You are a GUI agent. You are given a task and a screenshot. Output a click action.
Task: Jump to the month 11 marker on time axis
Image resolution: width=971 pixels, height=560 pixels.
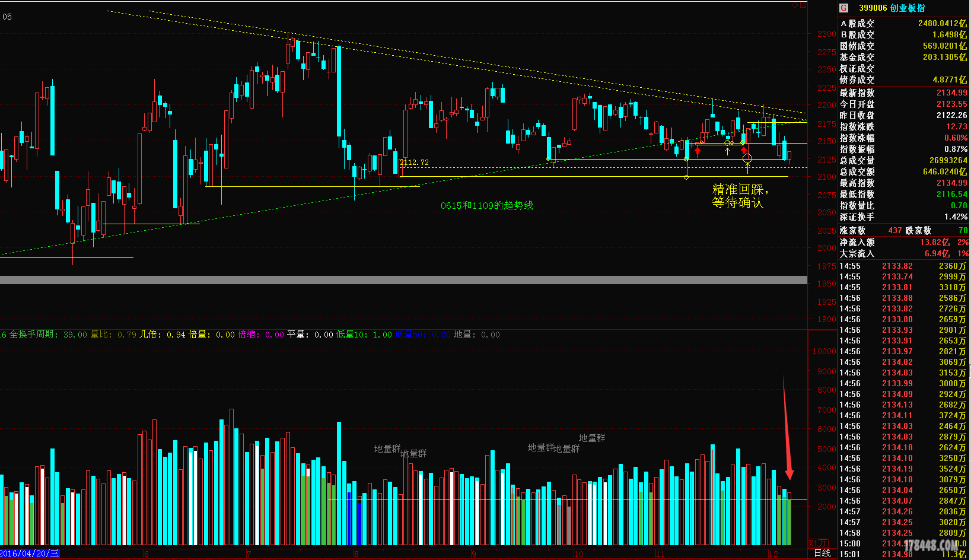tap(660, 554)
